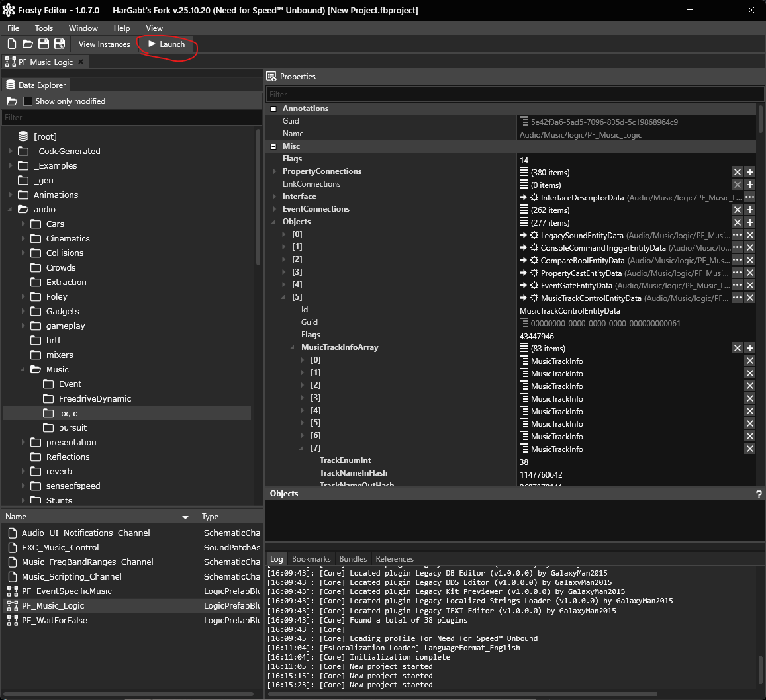Open options for ConsoleCommandTriggerEntityData entry
This screenshot has width=766, height=700.
[x=737, y=247]
